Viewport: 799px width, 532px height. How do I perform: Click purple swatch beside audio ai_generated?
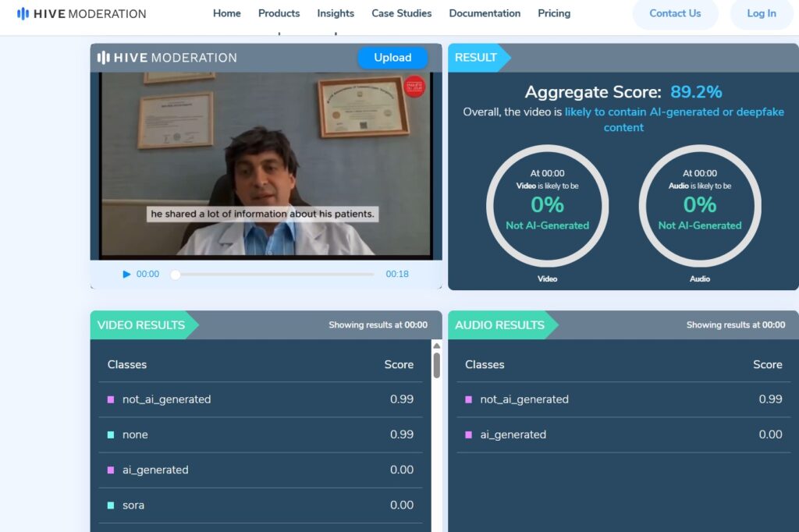pos(468,434)
